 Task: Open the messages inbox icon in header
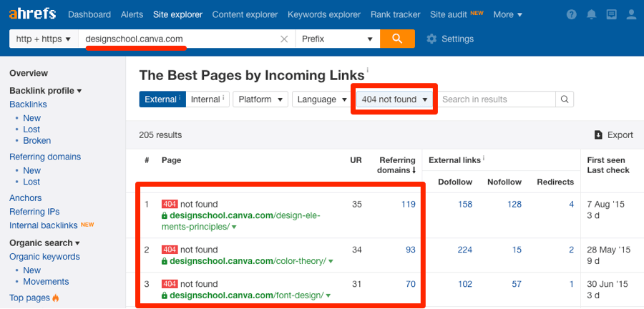tap(611, 15)
